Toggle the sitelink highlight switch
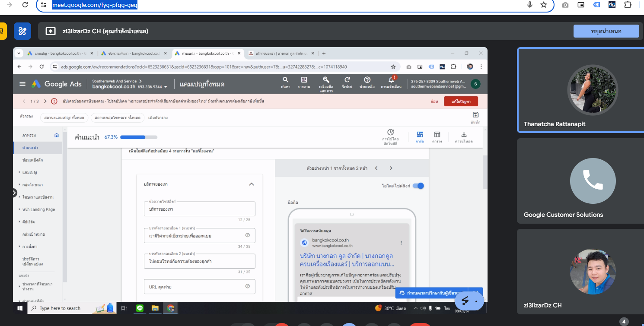 click(418, 186)
